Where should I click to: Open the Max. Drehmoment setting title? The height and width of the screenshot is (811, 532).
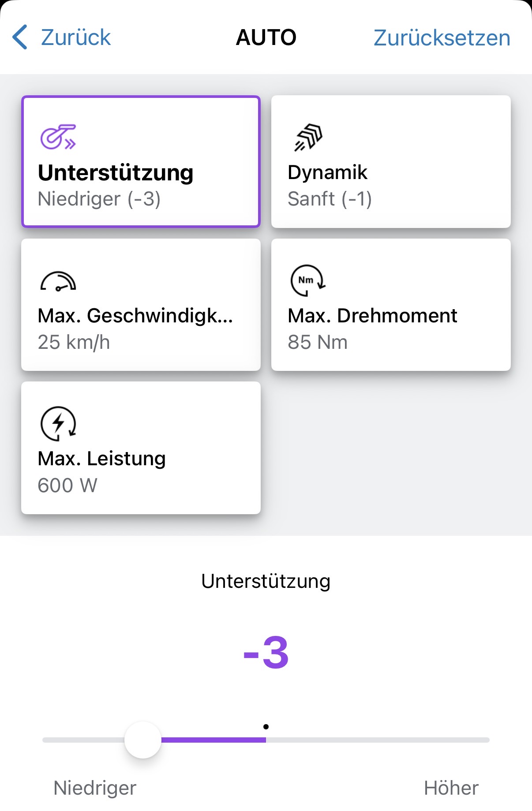372,316
